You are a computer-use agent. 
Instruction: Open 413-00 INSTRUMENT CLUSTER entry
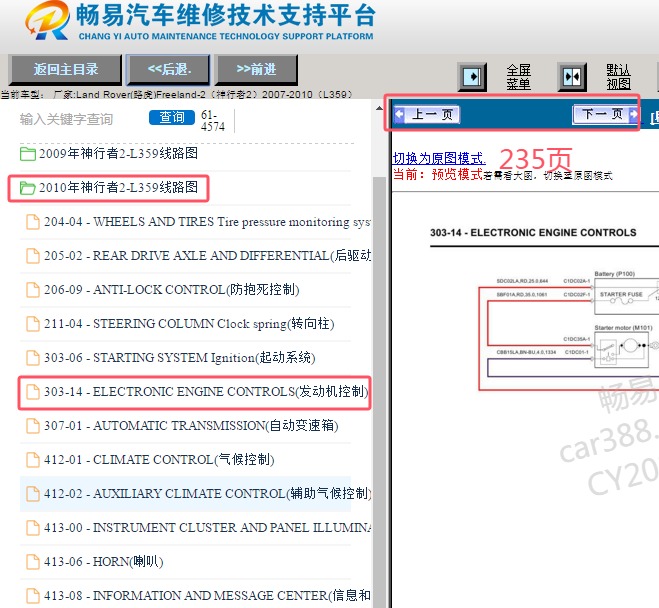click(x=207, y=528)
